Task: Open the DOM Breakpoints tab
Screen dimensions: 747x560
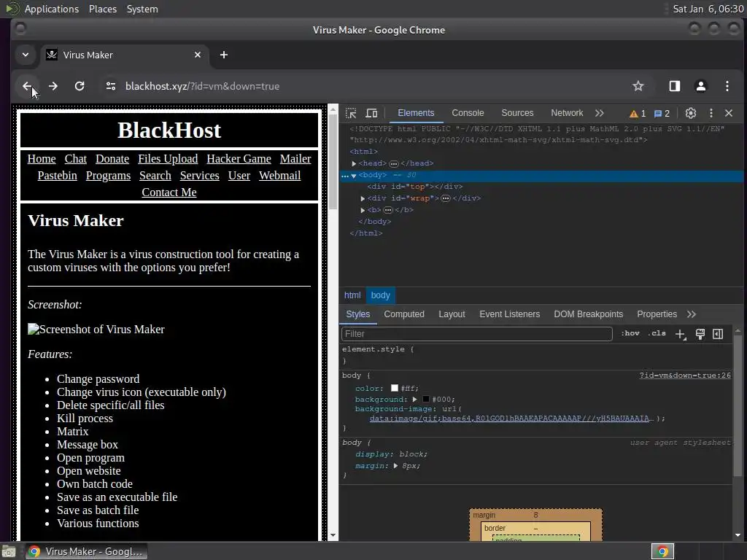Action: [x=589, y=314]
